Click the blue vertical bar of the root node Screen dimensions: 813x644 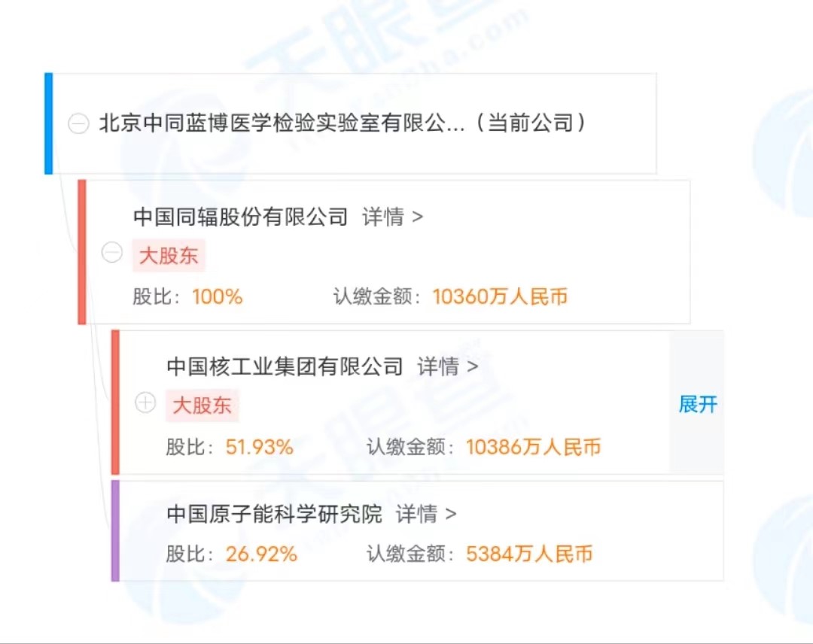click(50, 123)
